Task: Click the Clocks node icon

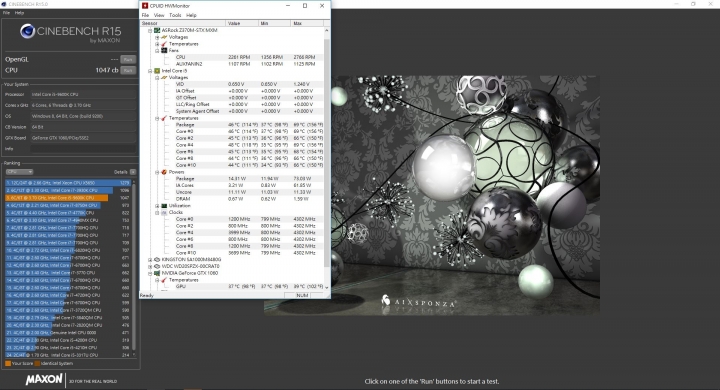Action: point(164,212)
